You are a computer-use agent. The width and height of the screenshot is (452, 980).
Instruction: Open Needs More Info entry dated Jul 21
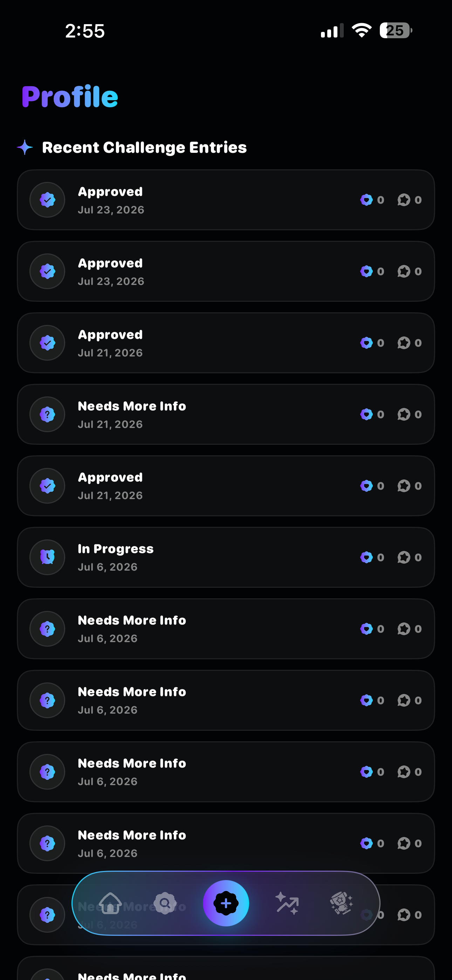pos(226,414)
